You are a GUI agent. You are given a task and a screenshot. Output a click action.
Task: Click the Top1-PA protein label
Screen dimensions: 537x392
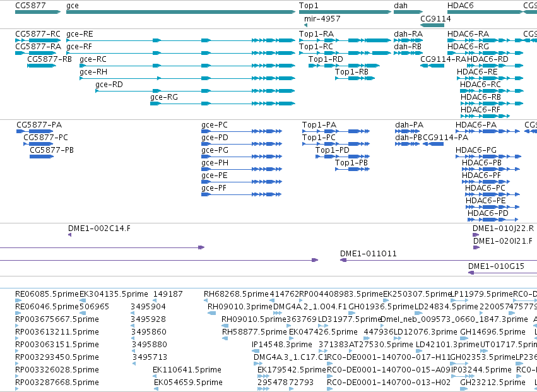pyautogui.click(x=319, y=125)
